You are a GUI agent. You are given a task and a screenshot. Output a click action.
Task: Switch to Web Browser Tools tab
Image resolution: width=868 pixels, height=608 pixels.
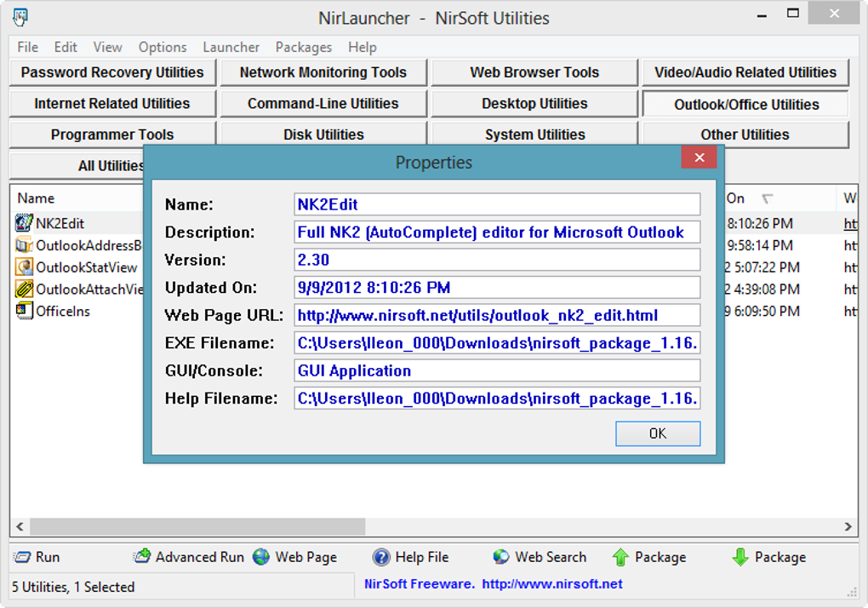[x=534, y=72]
